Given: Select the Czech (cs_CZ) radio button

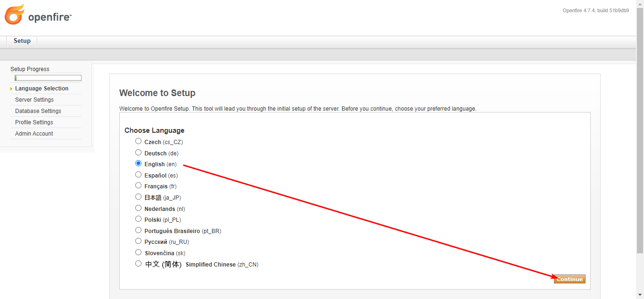Looking at the screenshot, I should click(x=138, y=141).
